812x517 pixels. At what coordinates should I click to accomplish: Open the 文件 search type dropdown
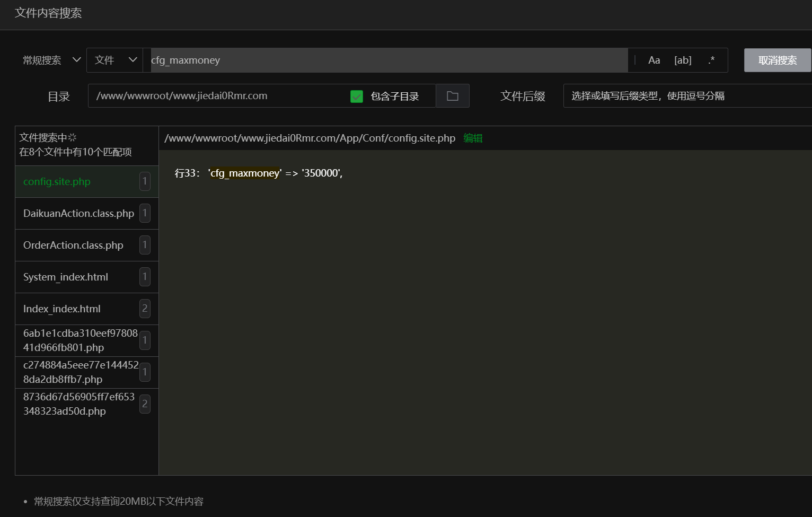(115, 60)
